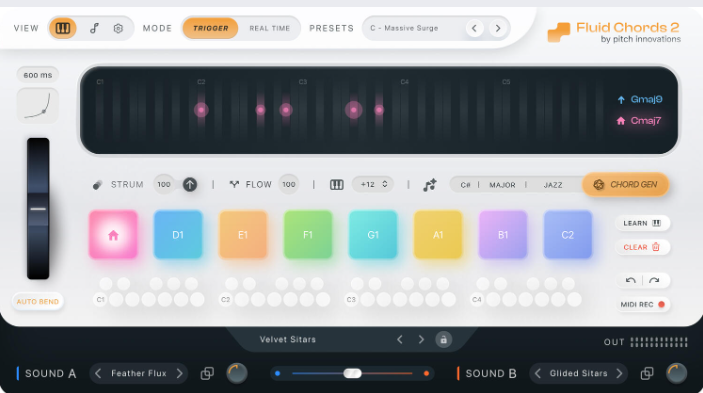Viewport: 703px width, 393px height.
Task: Click the C1 octave label key
Action: [x=100, y=299]
